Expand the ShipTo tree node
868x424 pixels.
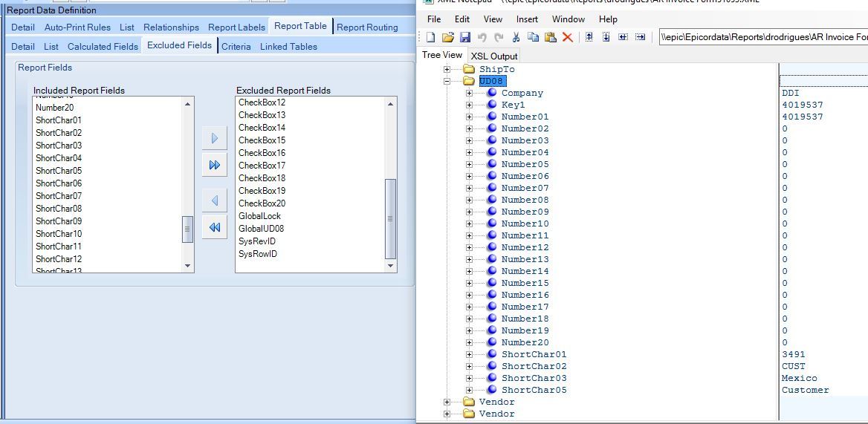(x=447, y=69)
